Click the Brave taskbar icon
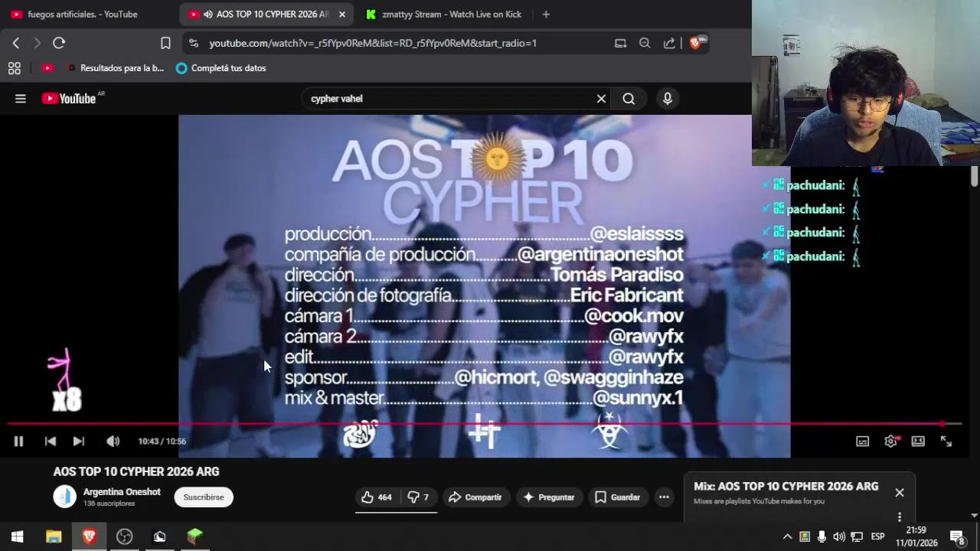The image size is (980, 551). pos(89,536)
